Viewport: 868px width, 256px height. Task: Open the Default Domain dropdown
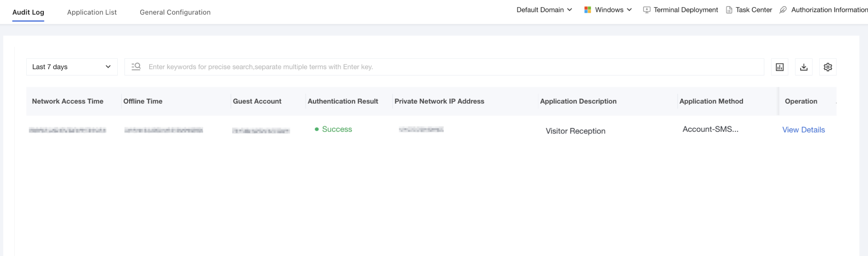pos(544,10)
